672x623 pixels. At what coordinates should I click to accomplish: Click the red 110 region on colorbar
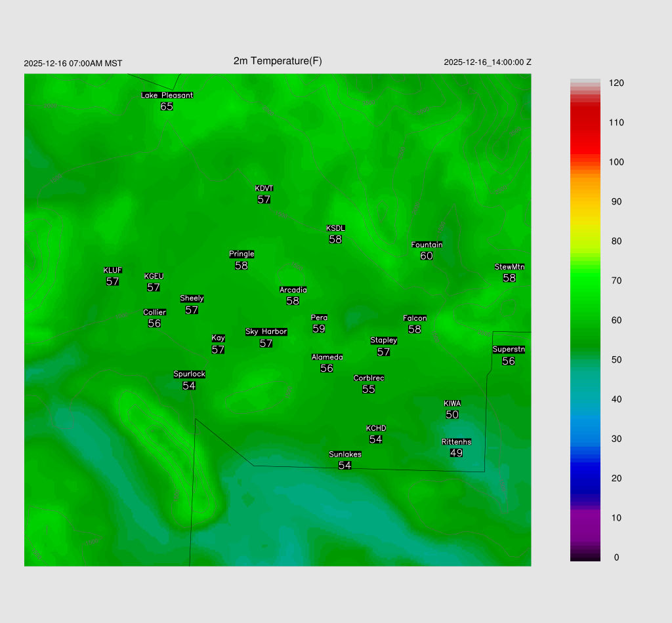(x=585, y=123)
